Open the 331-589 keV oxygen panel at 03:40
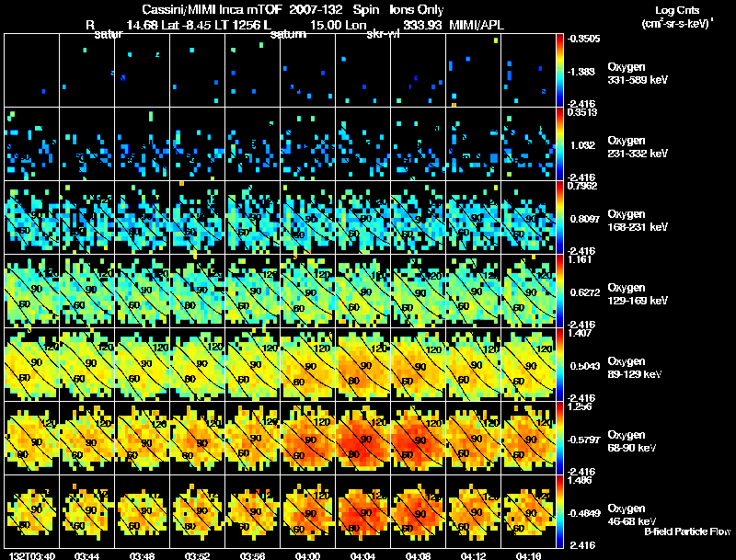The image size is (736, 560). pyautogui.click(x=32, y=70)
